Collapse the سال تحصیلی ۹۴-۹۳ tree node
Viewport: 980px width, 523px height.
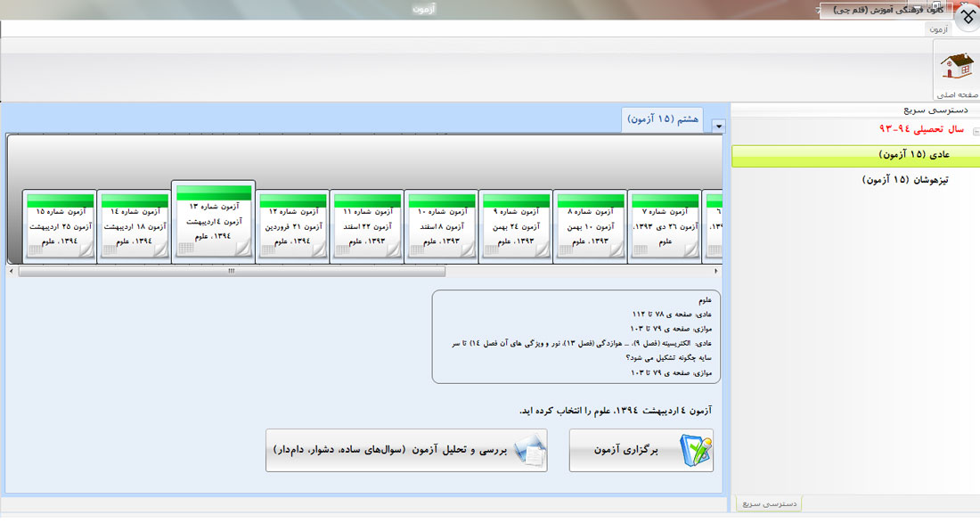click(x=975, y=131)
